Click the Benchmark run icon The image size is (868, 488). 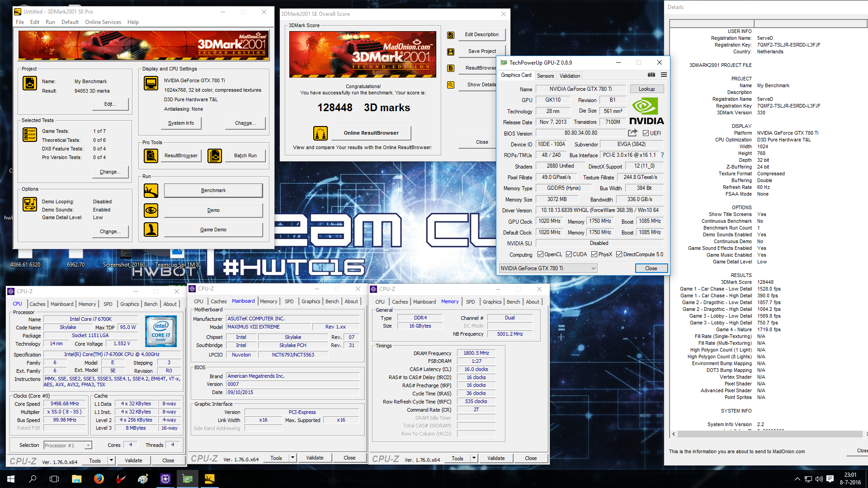click(x=151, y=191)
